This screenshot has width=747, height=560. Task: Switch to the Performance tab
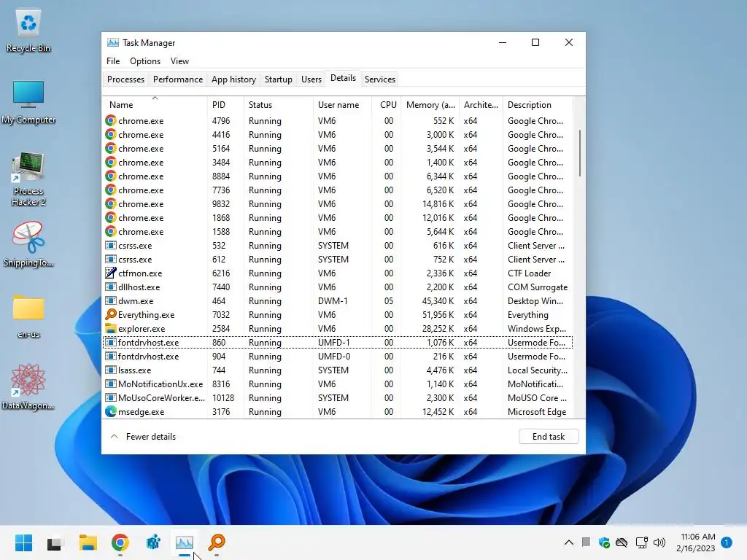(178, 79)
